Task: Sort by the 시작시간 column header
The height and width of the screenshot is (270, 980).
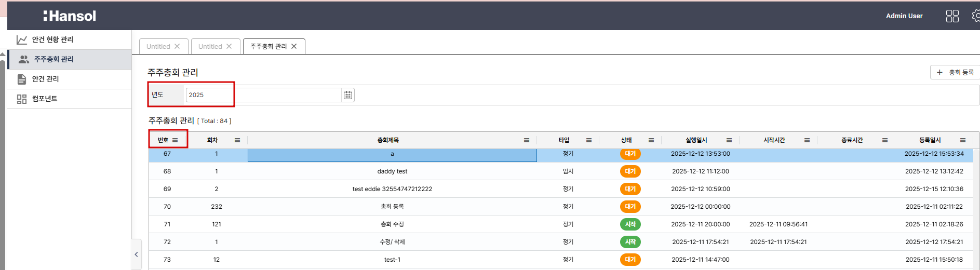Action: click(x=774, y=140)
